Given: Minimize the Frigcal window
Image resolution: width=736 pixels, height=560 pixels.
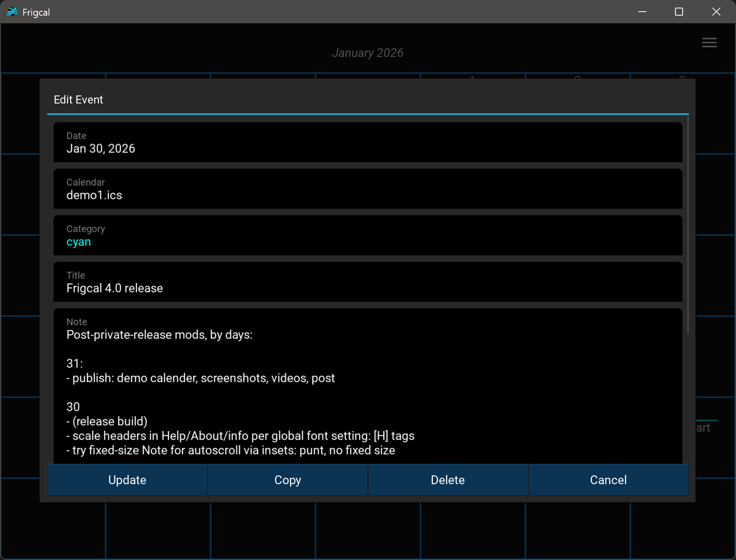Looking at the screenshot, I should (x=643, y=12).
